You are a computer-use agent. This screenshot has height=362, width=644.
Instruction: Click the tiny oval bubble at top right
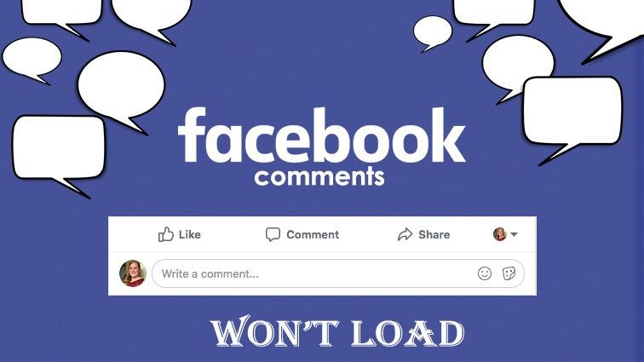(x=433, y=32)
